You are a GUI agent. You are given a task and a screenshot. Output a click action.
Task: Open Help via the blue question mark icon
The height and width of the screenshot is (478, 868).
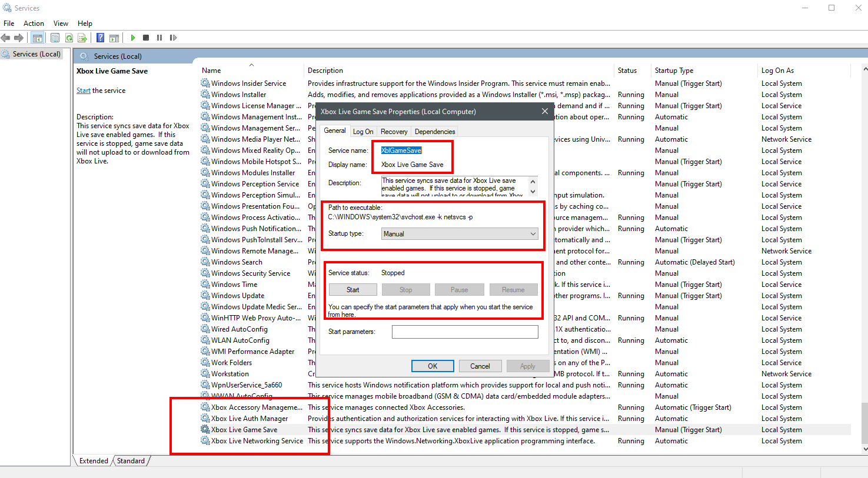point(100,38)
